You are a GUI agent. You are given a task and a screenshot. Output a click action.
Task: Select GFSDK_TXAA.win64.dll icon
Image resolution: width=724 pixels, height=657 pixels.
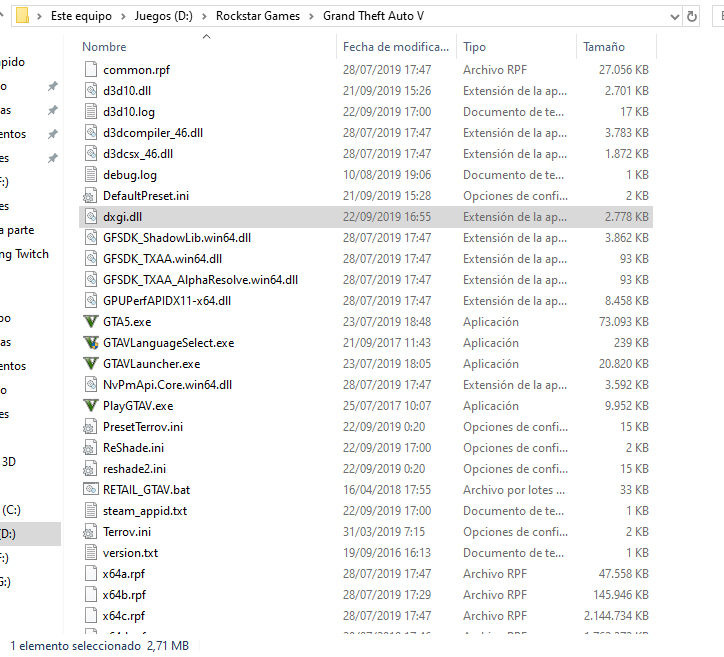point(91,259)
